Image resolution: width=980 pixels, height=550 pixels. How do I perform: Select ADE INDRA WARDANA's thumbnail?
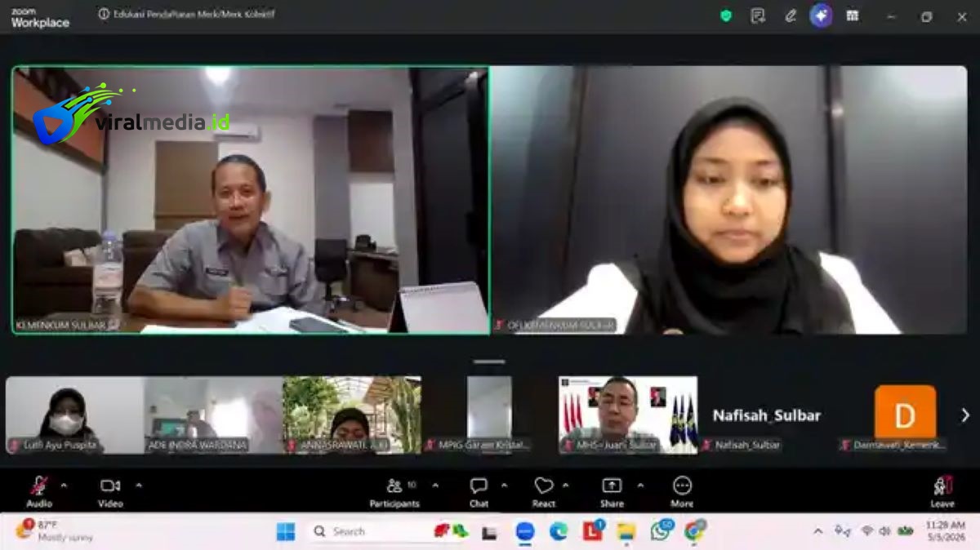(x=213, y=415)
